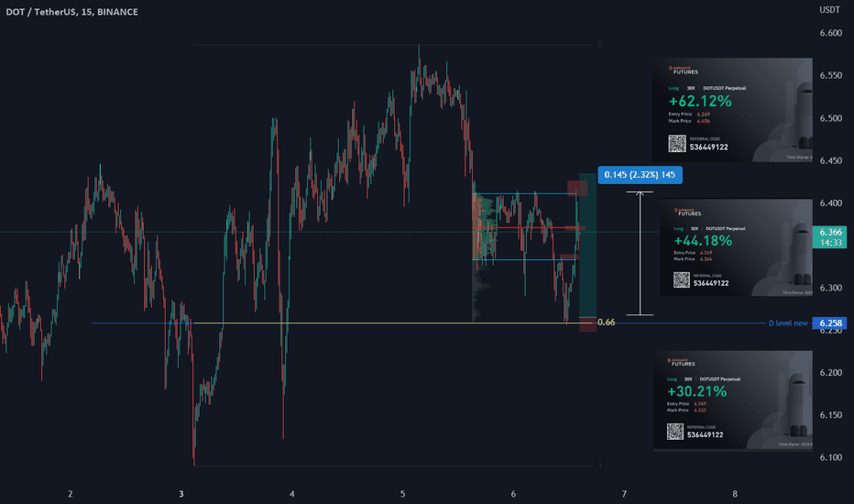Click date 8 on the time axis

coord(735,494)
